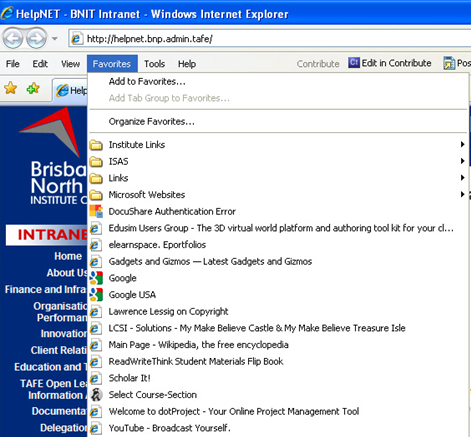The width and height of the screenshot is (471, 437).
Task: Click the Gadgets and Gizmos page icon
Action: tap(95, 262)
